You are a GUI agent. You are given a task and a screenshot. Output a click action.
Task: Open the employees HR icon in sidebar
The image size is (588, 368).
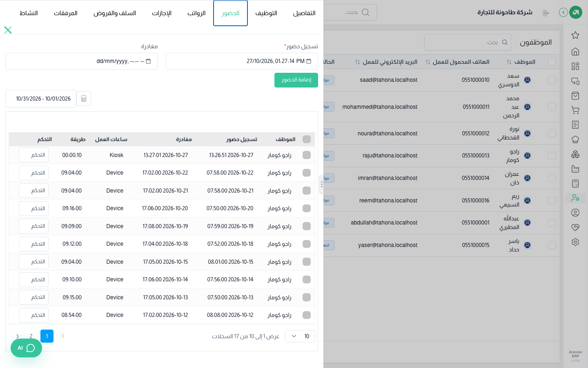(575, 198)
